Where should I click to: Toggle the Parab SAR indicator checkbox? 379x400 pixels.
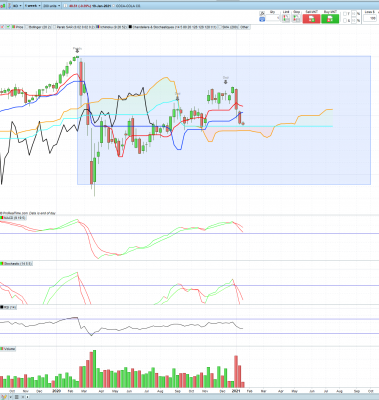click(55, 27)
